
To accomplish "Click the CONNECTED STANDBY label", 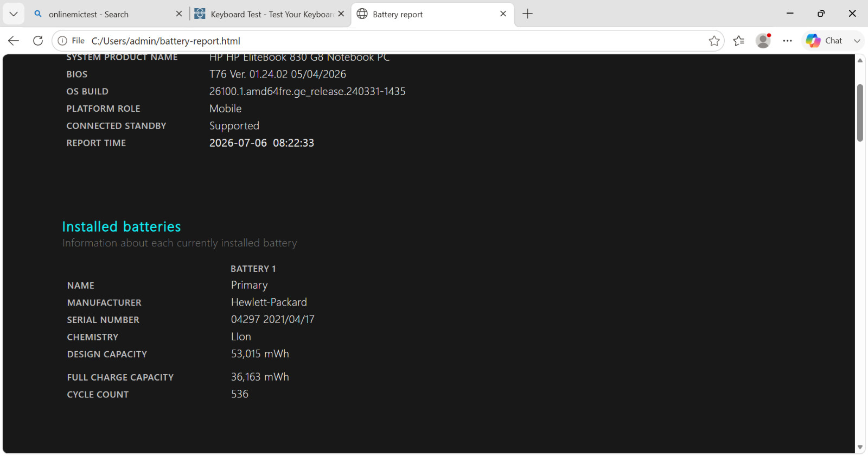I will 116,126.
